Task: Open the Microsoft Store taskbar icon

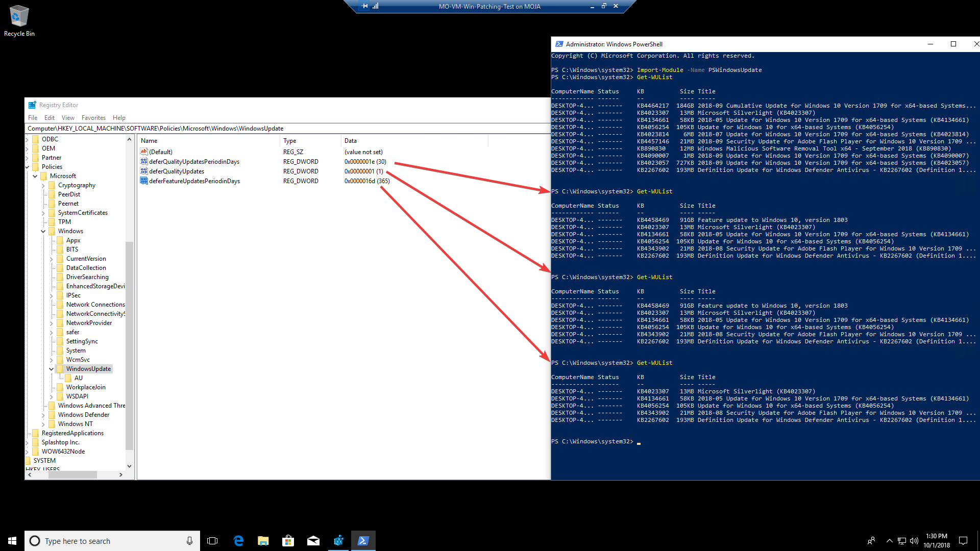Action: 288,541
